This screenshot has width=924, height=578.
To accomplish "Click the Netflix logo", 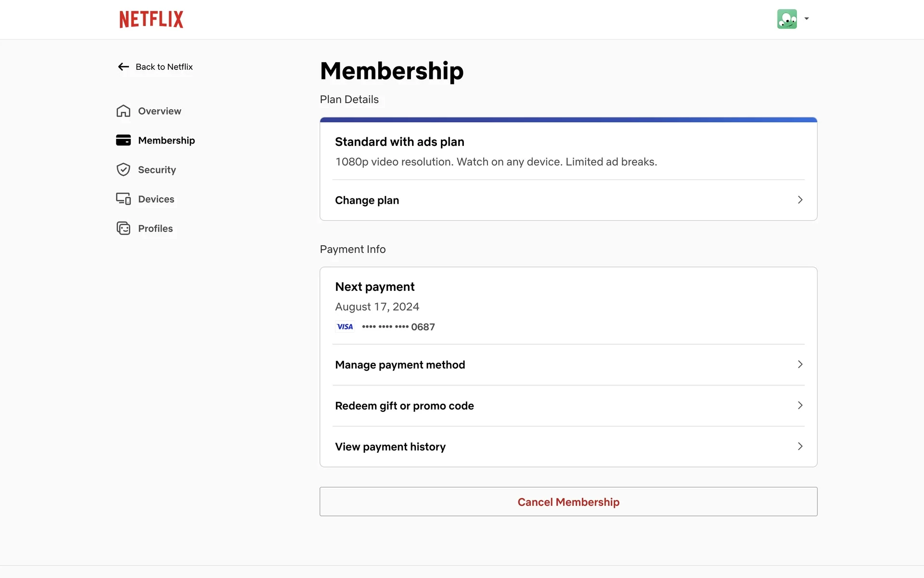I will pyautogui.click(x=151, y=19).
